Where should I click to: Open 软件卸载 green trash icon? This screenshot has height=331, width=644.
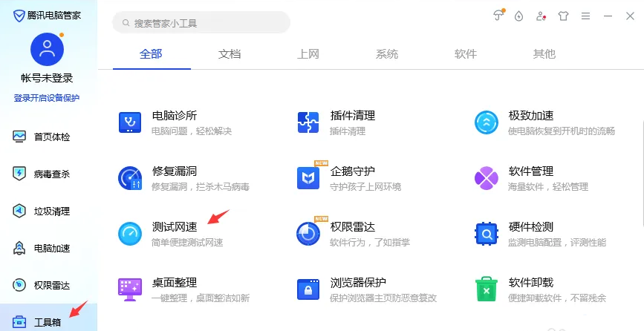tap(487, 289)
